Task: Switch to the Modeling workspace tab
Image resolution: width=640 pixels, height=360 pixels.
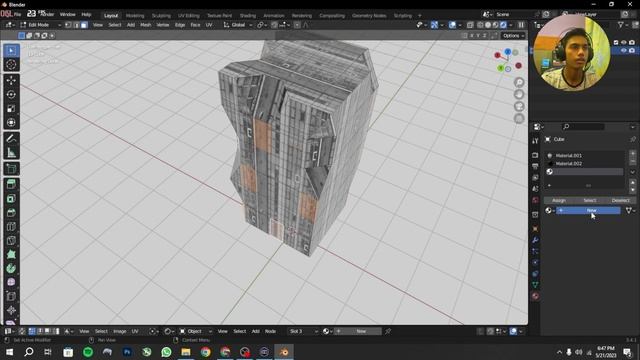Action: point(135,16)
